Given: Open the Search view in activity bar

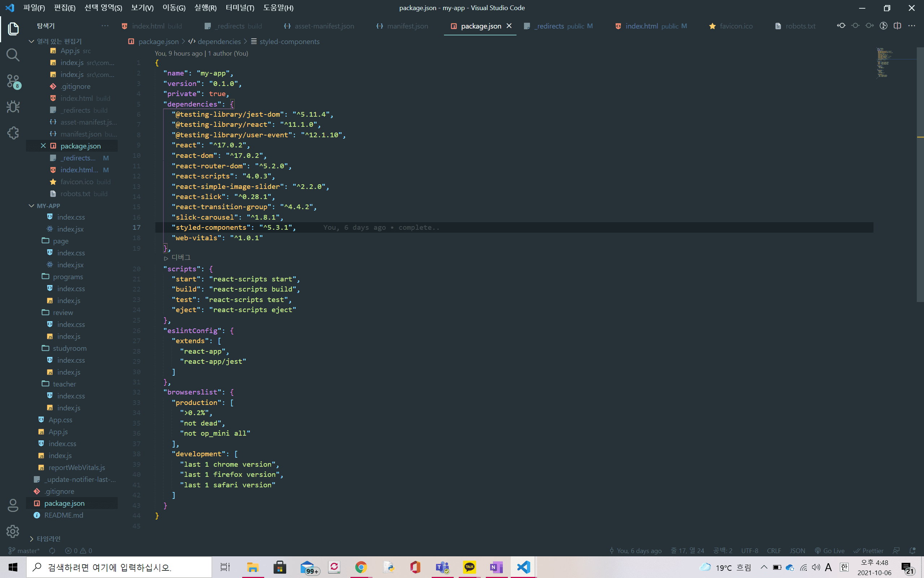Looking at the screenshot, I should pyautogui.click(x=13, y=55).
